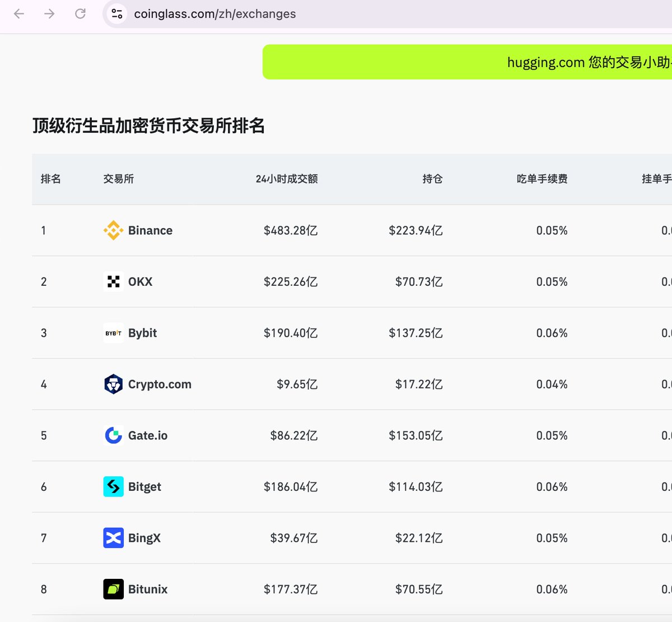
Task: Sort by 交易所 column header
Action: [119, 179]
